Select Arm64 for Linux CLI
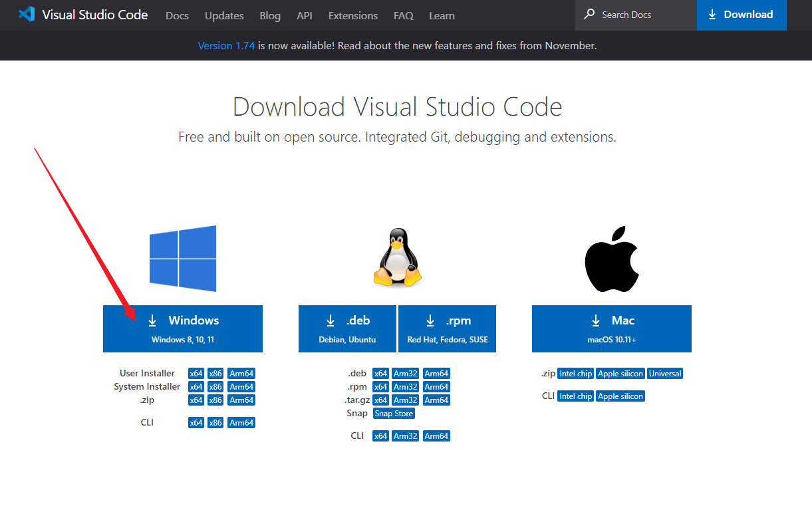Screen dimensions: 812x506 (x=436, y=436)
